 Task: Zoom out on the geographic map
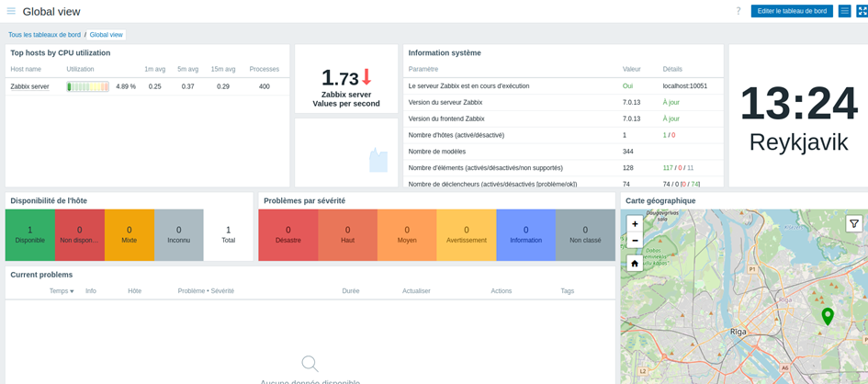(x=635, y=240)
